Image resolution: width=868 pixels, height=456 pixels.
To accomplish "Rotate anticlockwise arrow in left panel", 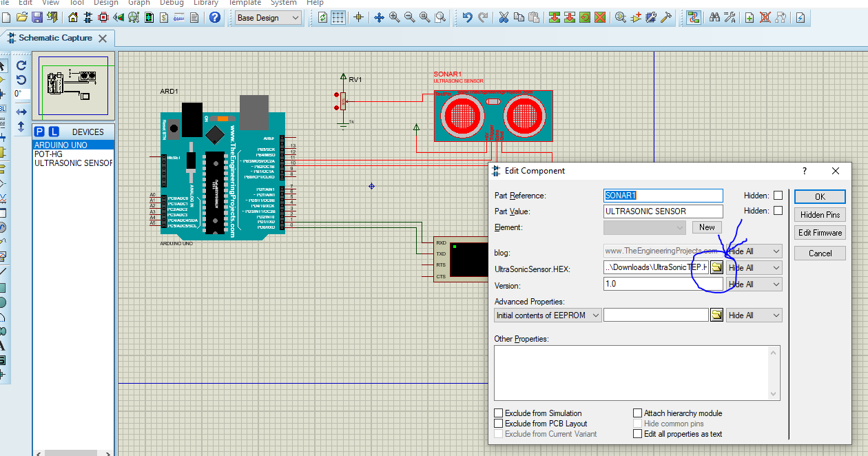I will (x=21, y=80).
